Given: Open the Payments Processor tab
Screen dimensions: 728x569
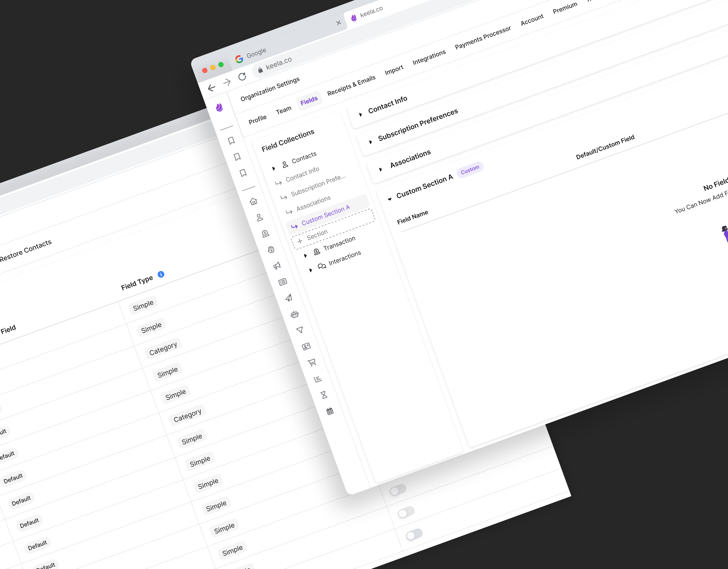Looking at the screenshot, I should click(483, 38).
